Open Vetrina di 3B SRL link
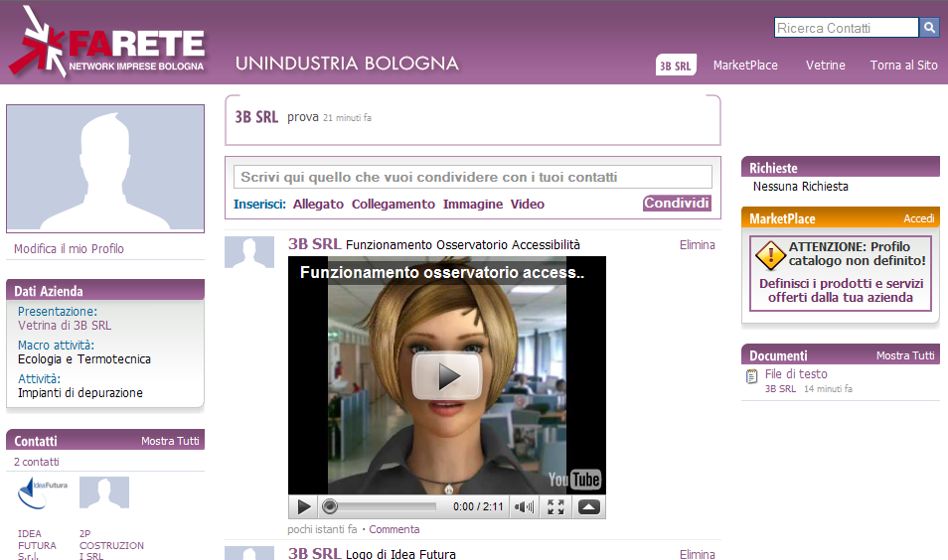This screenshot has width=948, height=560. coord(65,325)
